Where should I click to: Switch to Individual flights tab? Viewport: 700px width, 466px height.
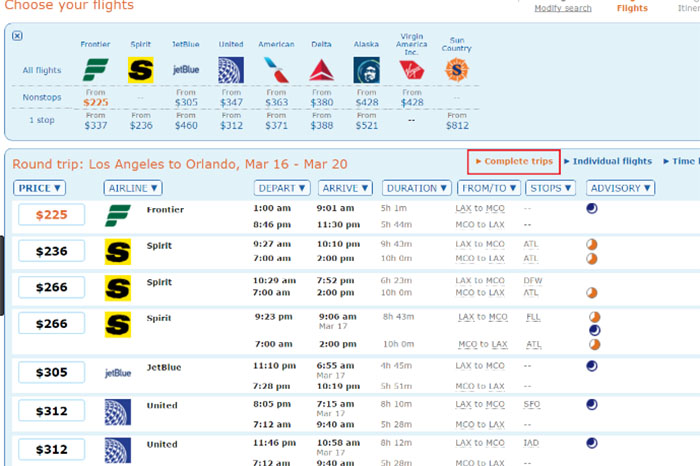pyautogui.click(x=608, y=161)
